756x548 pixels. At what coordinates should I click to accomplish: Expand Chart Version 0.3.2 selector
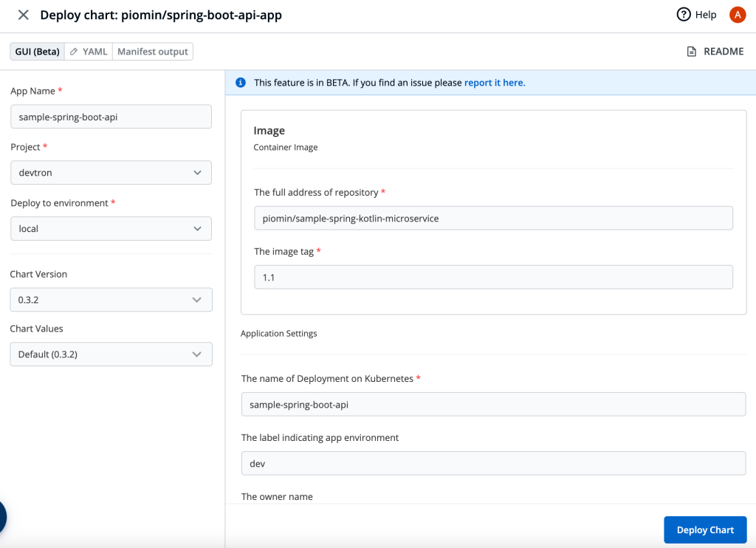111,300
